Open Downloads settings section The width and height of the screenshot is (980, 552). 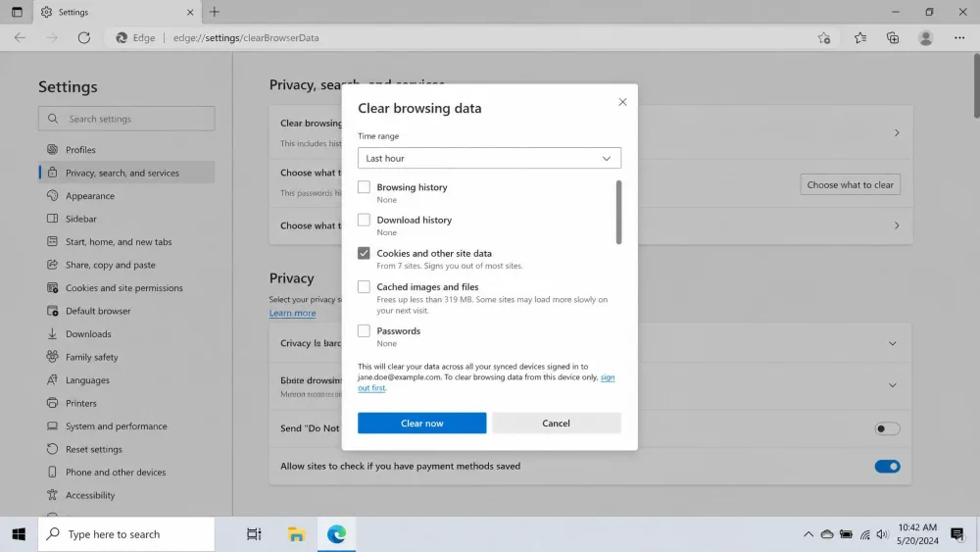click(x=126, y=333)
